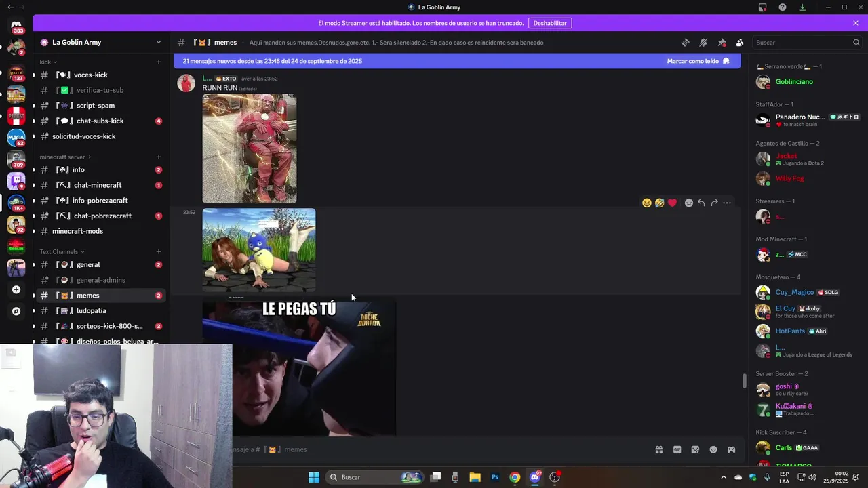Collapse the kick channel category
This screenshot has height=488, width=868.
point(48,62)
